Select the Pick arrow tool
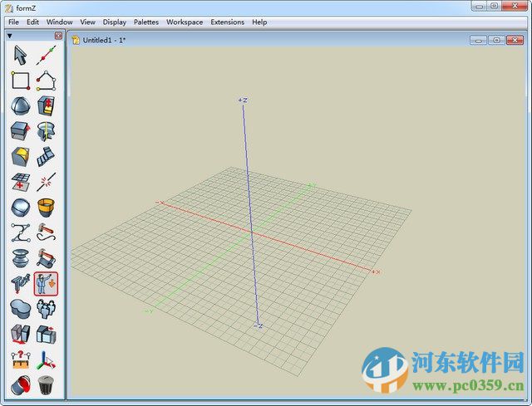Image resolution: width=532 pixels, height=406 pixels. click(20, 56)
